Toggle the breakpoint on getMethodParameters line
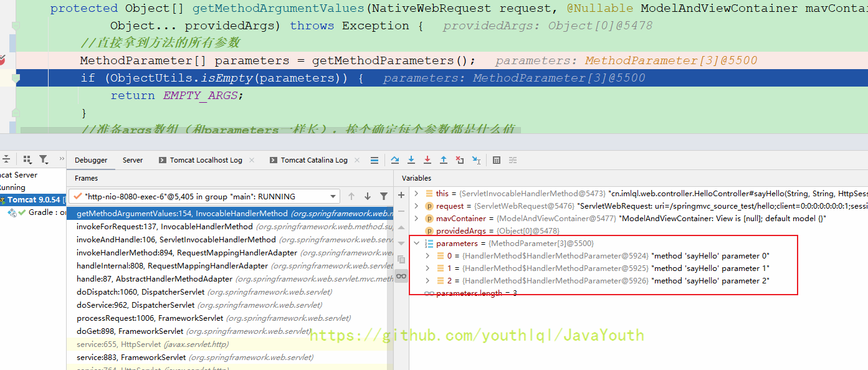The image size is (868, 370). coord(2,60)
